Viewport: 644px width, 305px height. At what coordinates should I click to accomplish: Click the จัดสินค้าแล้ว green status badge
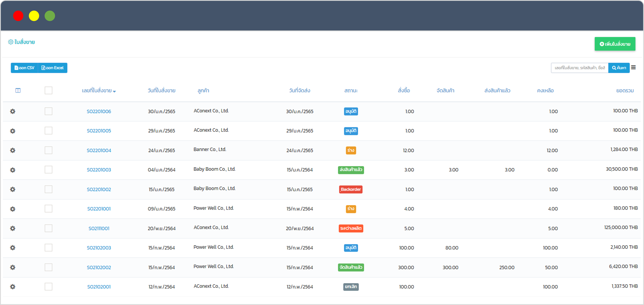tap(351, 267)
